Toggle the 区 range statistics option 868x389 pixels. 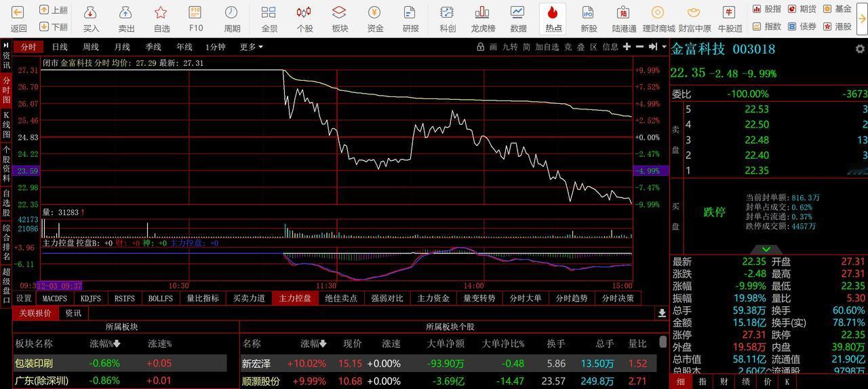coord(593,47)
